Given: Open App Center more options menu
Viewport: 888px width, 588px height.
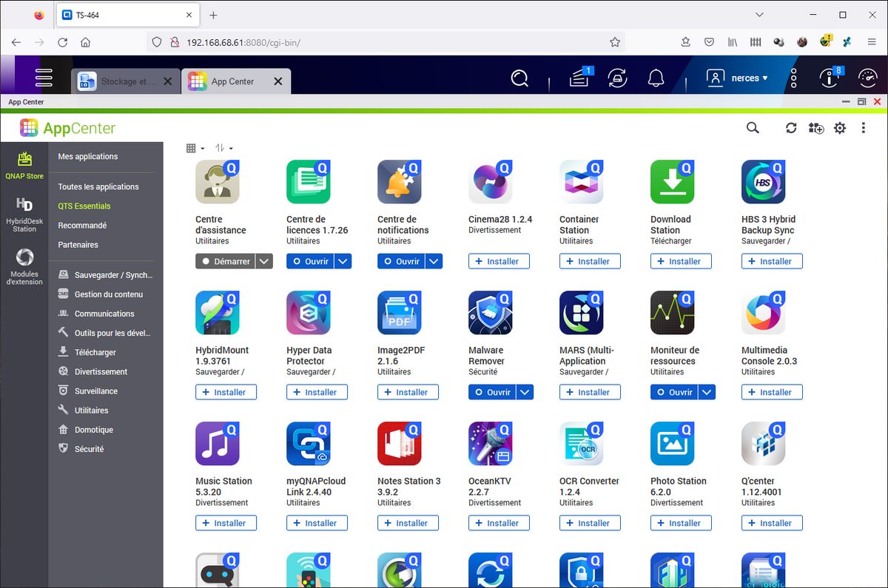Looking at the screenshot, I should coord(864,128).
